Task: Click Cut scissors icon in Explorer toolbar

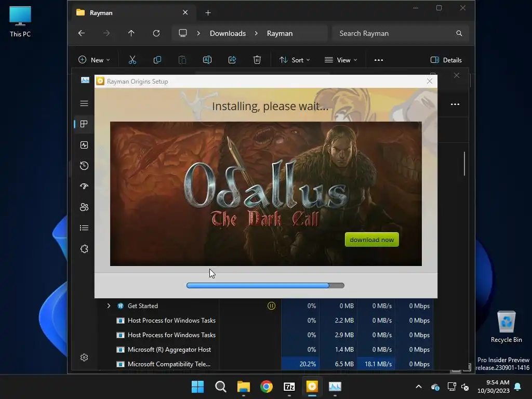Action: click(132, 60)
